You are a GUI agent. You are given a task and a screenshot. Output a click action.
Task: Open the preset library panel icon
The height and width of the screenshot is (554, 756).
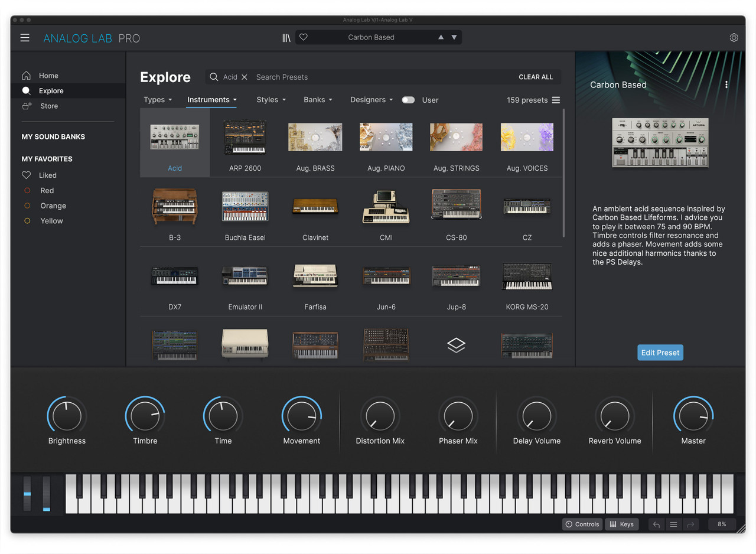(286, 37)
